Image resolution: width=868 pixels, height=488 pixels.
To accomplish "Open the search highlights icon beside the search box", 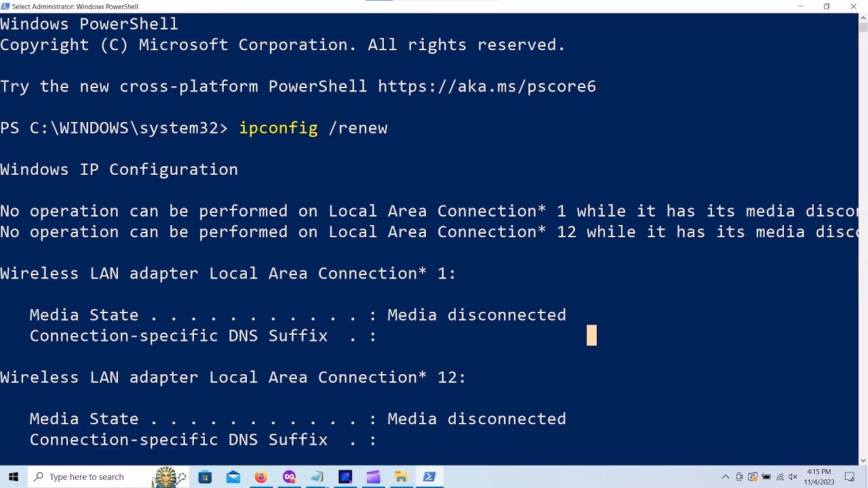I will coord(167,476).
